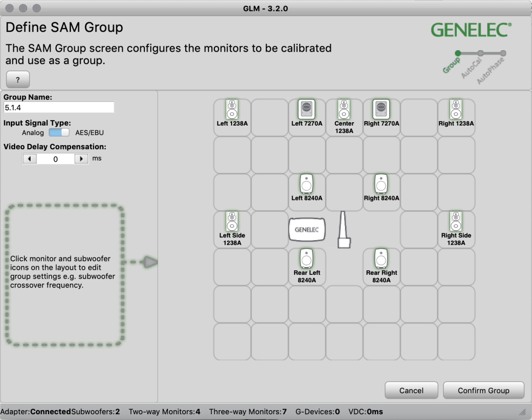This screenshot has height=420, width=532.
Task: Click the measurement microphone icon
Action: (344, 229)
